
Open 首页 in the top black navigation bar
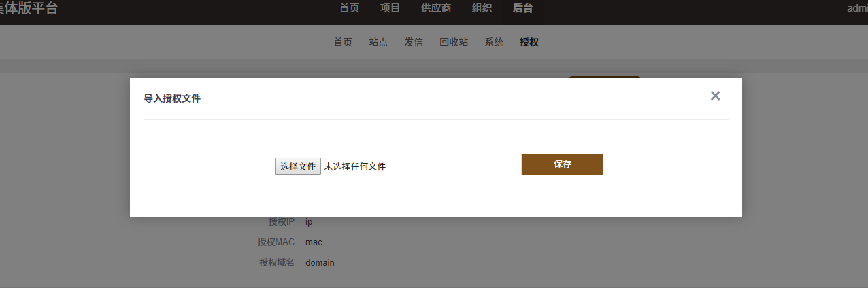coord(350,8)
